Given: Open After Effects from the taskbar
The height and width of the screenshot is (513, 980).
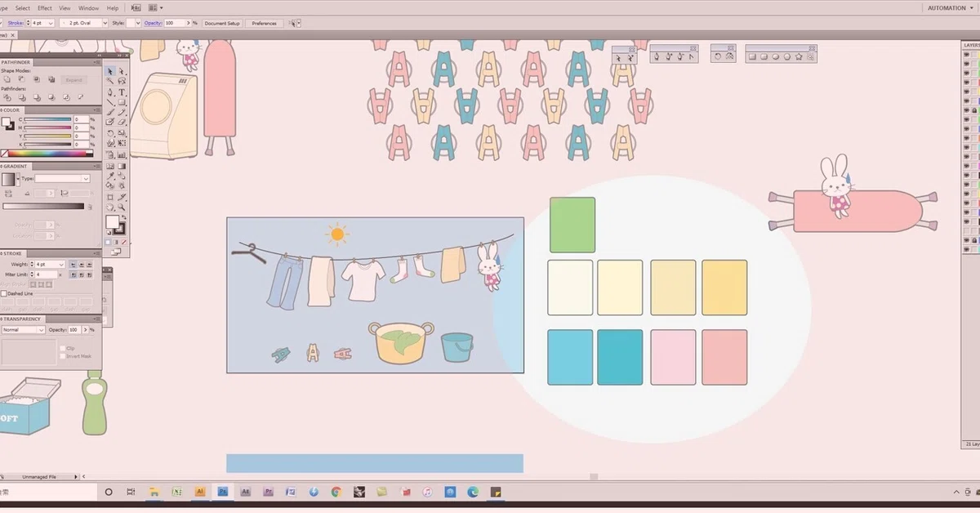Looking at the screenshot, I should click(x=245, y=492).
